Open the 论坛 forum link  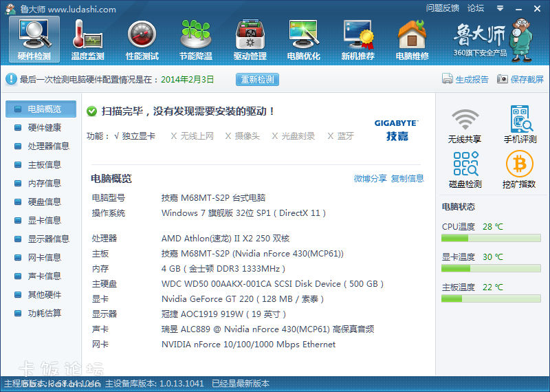tap(476, 8)
